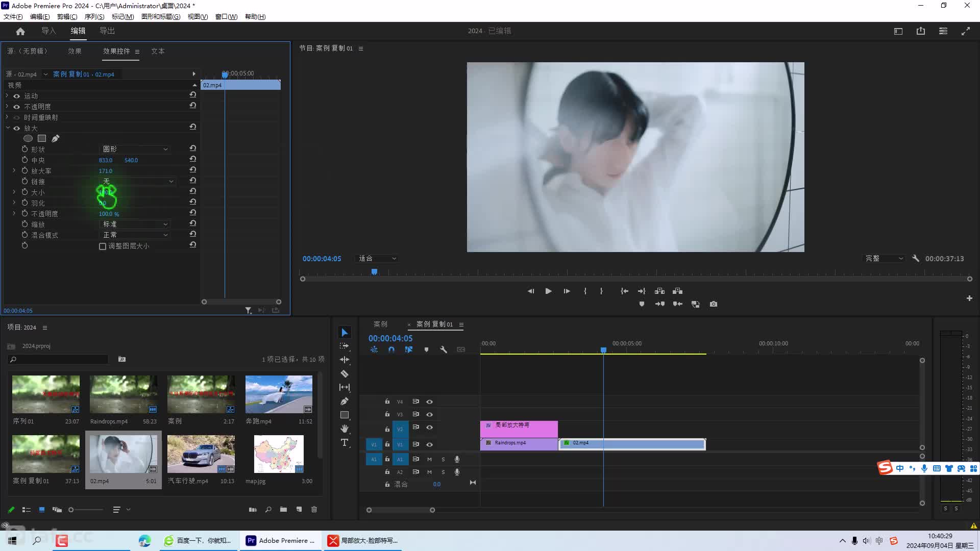Select the Rectangle tool

click(345, 415)
